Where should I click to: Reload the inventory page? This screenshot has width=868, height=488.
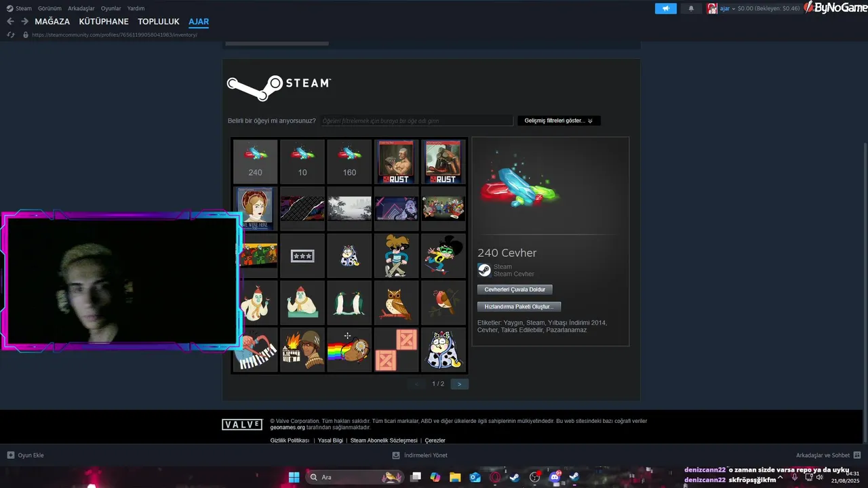[x=11, y=35]
